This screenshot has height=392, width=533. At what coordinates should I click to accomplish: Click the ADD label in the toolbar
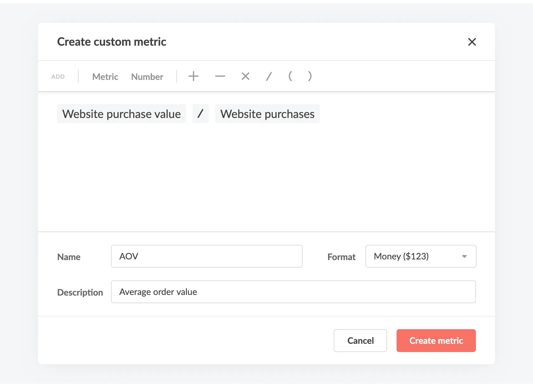[58, 76]
